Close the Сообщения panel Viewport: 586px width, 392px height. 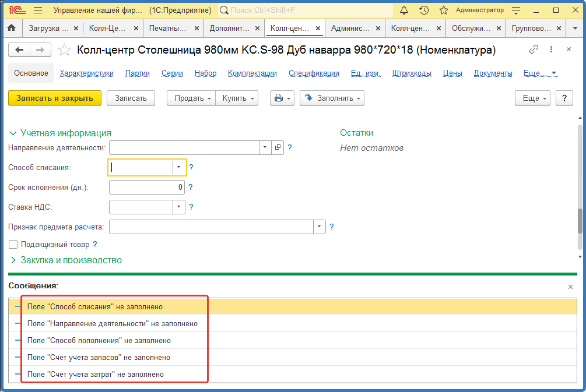pos(570,287)
